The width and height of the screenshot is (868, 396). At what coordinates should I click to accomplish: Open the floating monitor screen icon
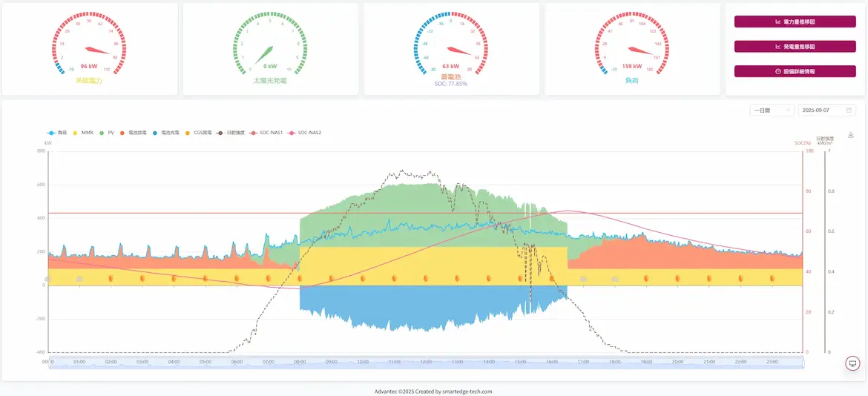point(852,363)
